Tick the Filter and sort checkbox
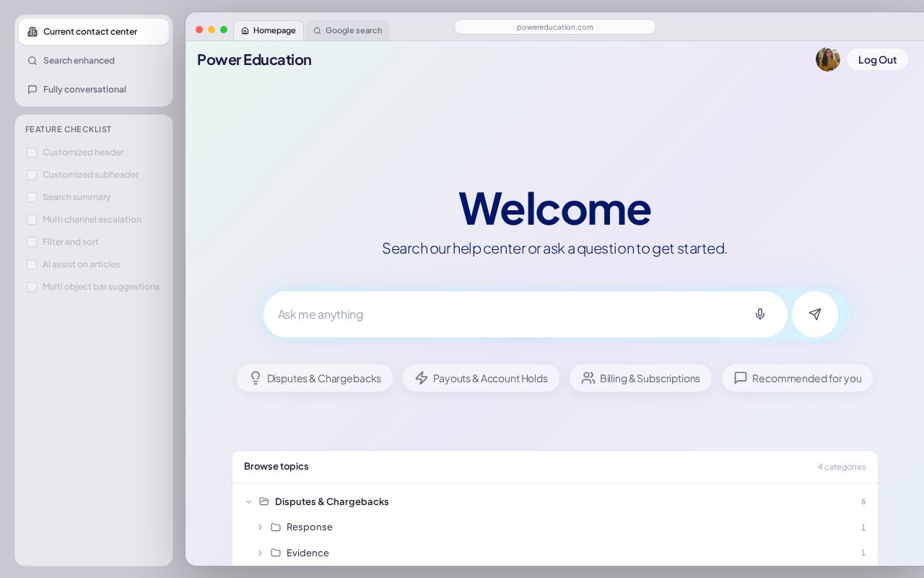The height and width of the screenshot is (578, 924). [32, 242]
